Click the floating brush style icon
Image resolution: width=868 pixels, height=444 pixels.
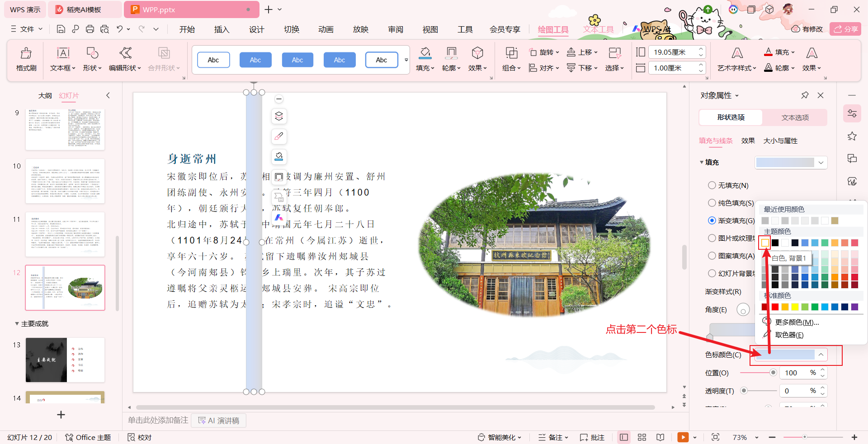coord(279,136)
